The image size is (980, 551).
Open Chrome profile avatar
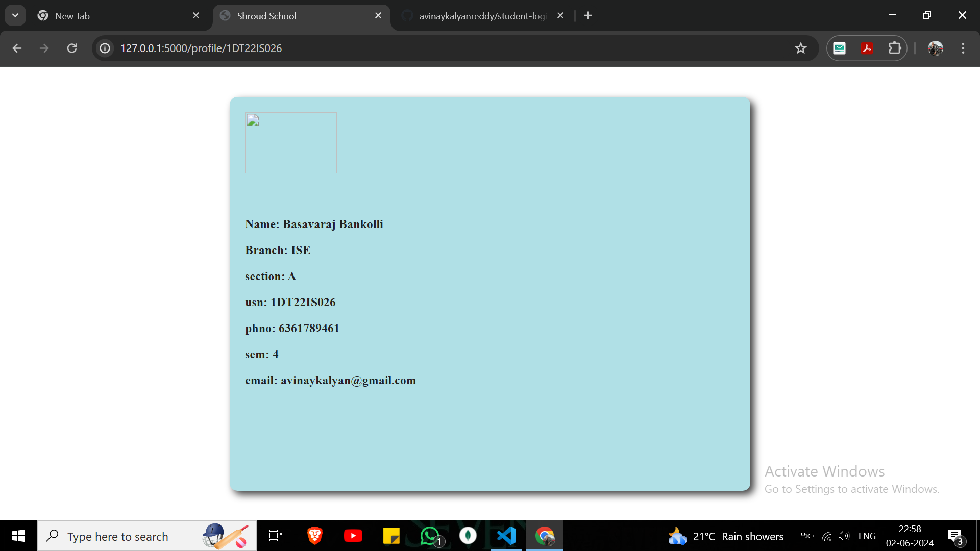pos(935,48)
